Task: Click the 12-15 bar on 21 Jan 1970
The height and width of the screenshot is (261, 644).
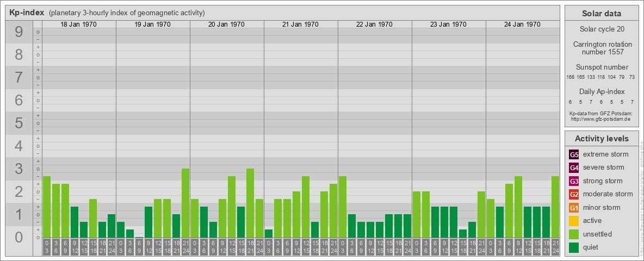Action: (x=306, y=207)
